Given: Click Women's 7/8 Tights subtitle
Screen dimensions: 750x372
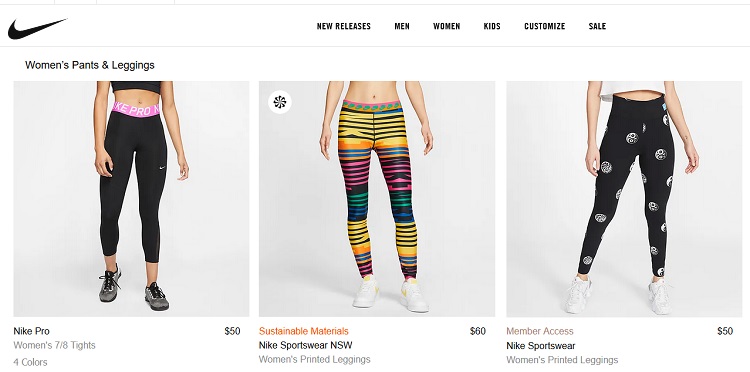Looking at the screenshot, I should point(55,345).
